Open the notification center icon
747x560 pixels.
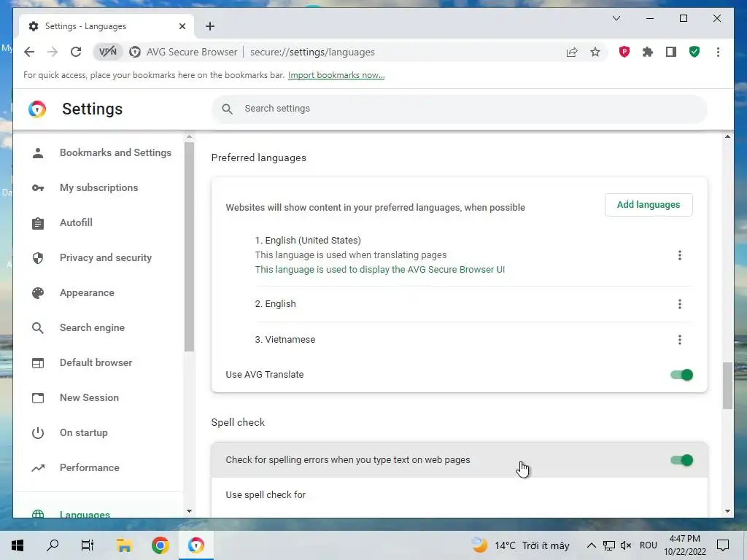coord(723,545)
